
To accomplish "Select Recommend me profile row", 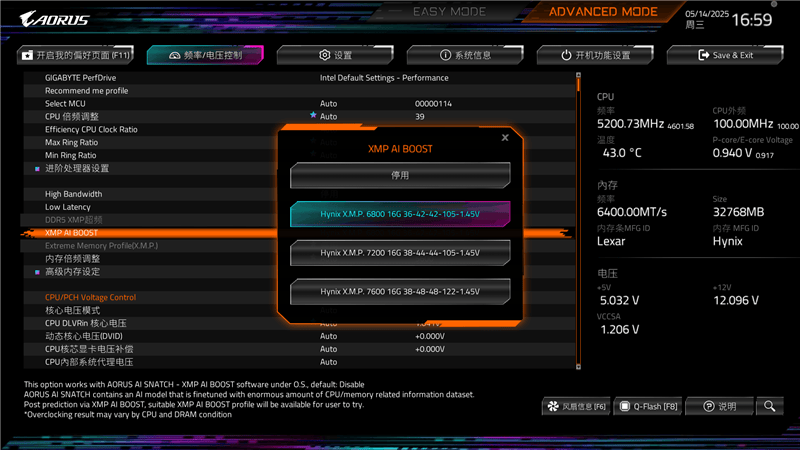I will click(x=299, y=91).
